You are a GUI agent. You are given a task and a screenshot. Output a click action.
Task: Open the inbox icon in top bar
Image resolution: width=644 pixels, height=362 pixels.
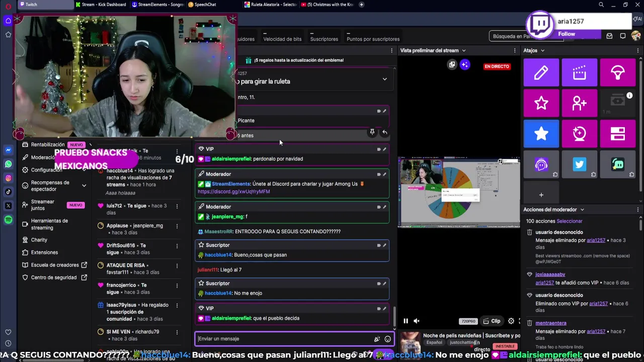point(609,36)
